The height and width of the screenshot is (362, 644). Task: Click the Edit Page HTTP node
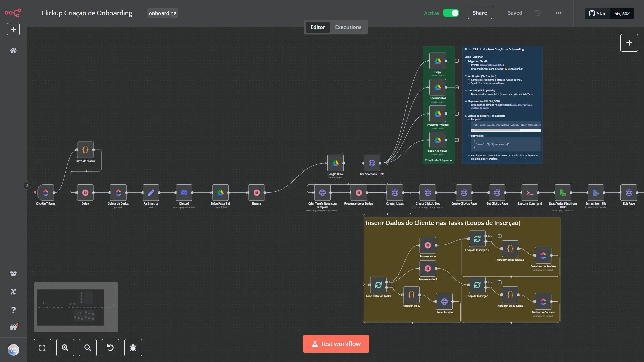[x=629, y=193]
